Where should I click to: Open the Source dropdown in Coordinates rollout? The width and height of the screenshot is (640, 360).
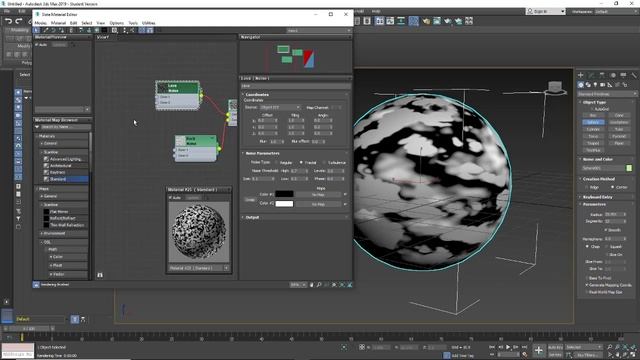pyautogui.click(x=280, y=107)
